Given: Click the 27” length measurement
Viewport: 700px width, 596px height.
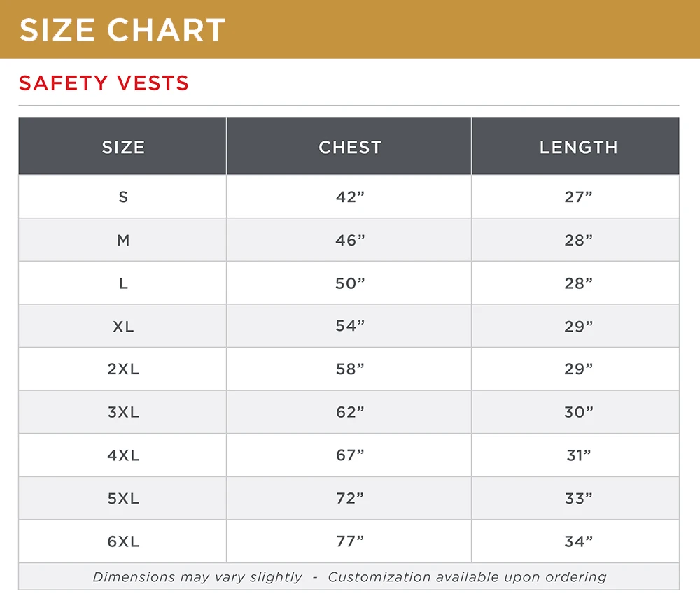Looking at the screenshot, I should click(578, 197).
